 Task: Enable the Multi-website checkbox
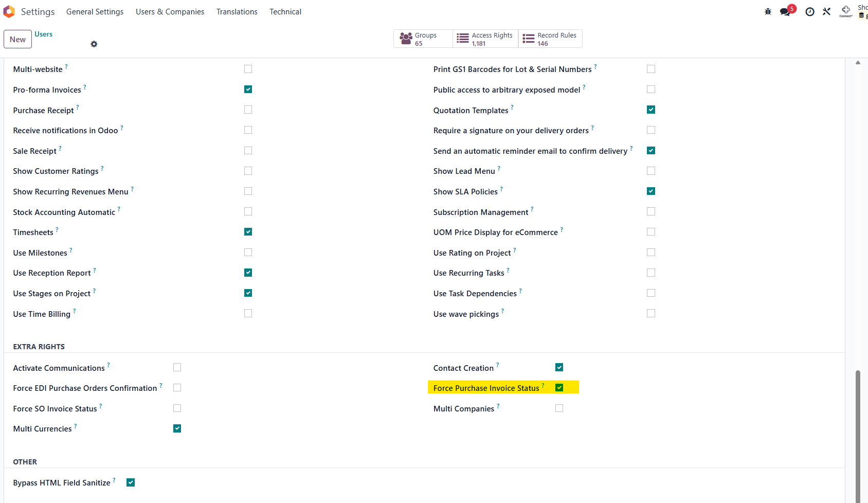248,69
